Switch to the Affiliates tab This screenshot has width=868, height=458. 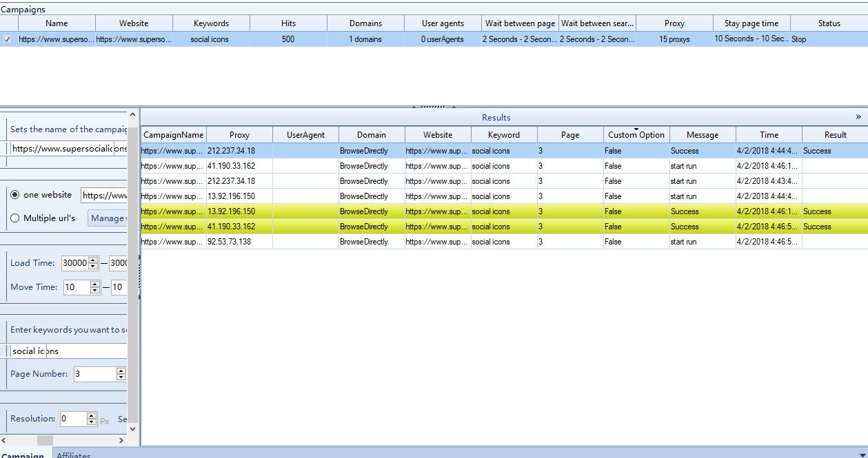(74, 454)
